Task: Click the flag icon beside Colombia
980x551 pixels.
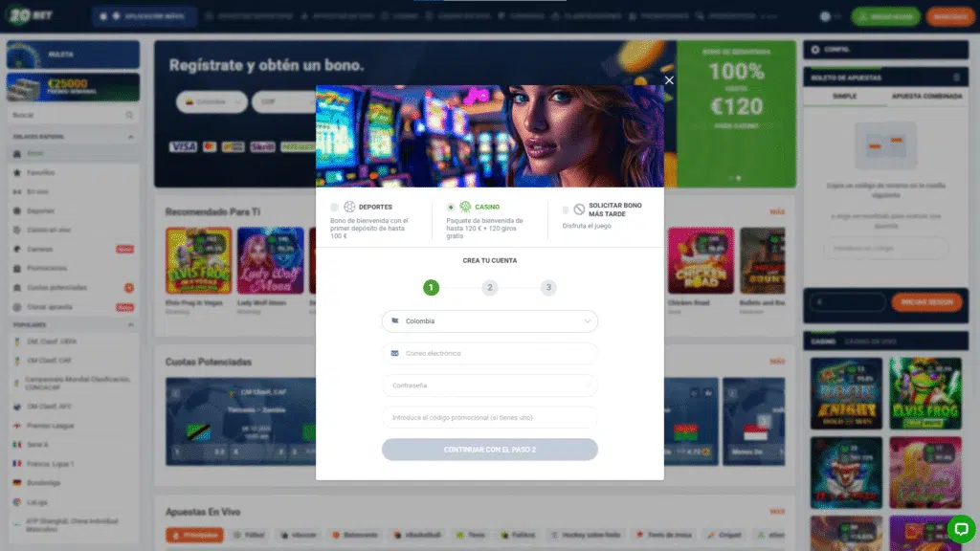Action: [x=395, y=321]
